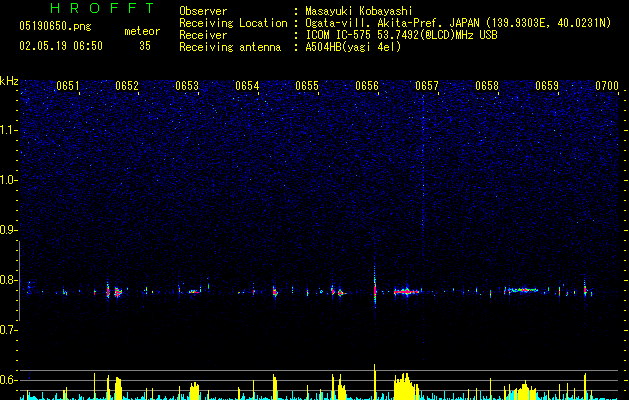
Task: Click the observer name Masayuki Kobayashi
Action: coord(359,11)
